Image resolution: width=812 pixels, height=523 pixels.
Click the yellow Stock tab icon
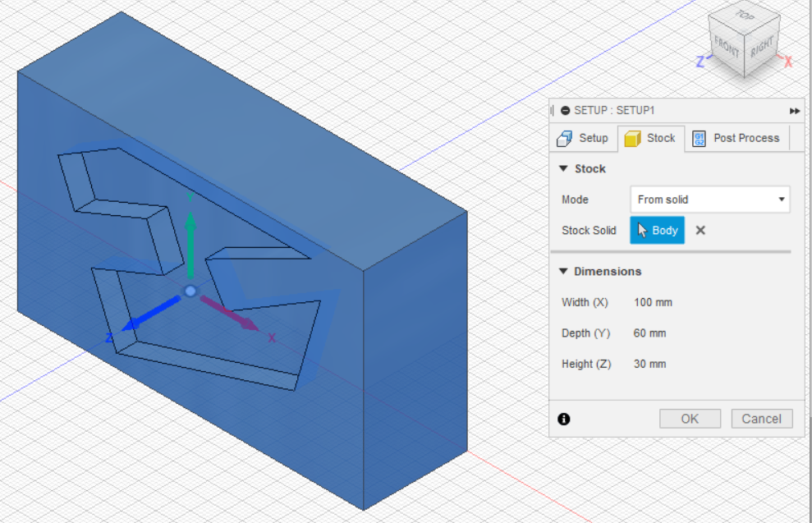tap(632, 139)
